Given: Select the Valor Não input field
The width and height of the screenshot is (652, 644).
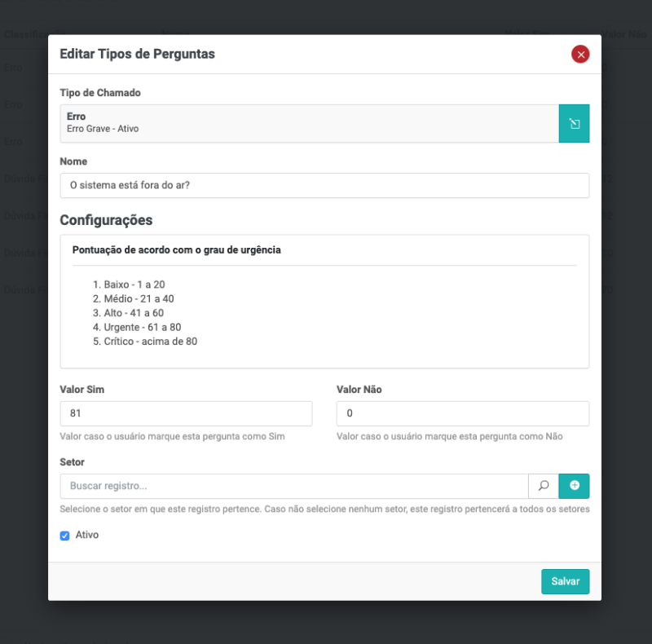Looking at the screenshot, I should pos(462,413).
